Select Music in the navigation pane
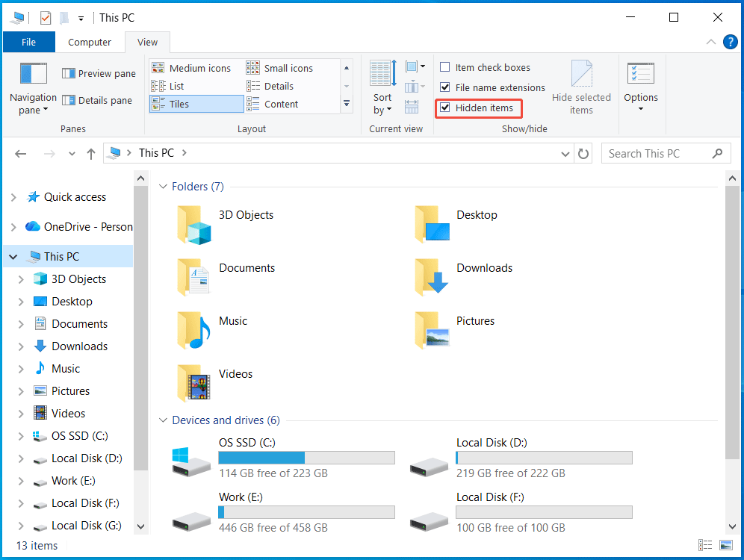The width and height of the screenshot is (744, 560). click(x=66, y=369)
